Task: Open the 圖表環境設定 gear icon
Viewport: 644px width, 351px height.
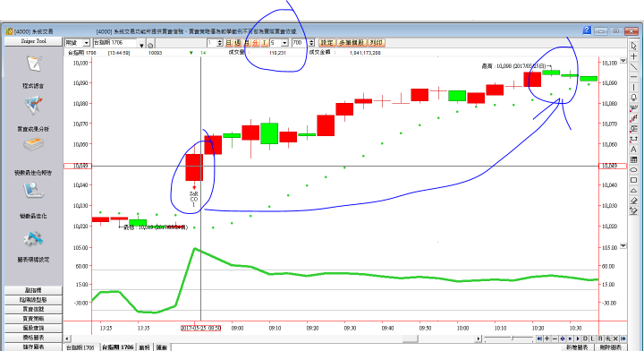Action: click(x=33, y=239)
